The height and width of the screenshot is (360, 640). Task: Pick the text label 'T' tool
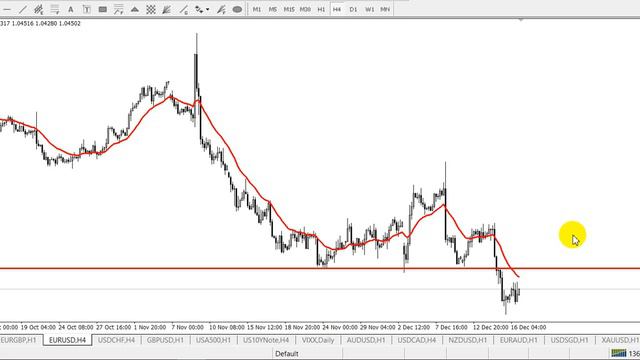pos(87,9)
